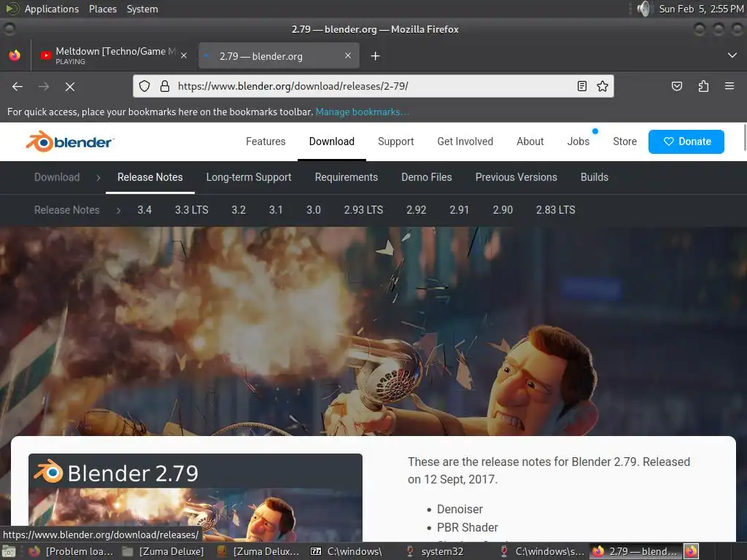
Task: Click the Manage bookmarks link
Action: click(x=362, y=112)
